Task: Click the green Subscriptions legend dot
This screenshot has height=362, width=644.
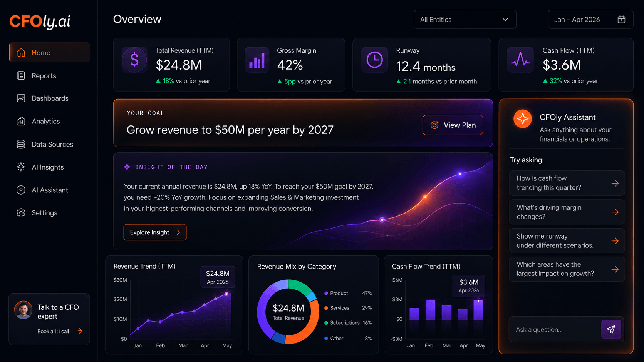Action: 326,323
